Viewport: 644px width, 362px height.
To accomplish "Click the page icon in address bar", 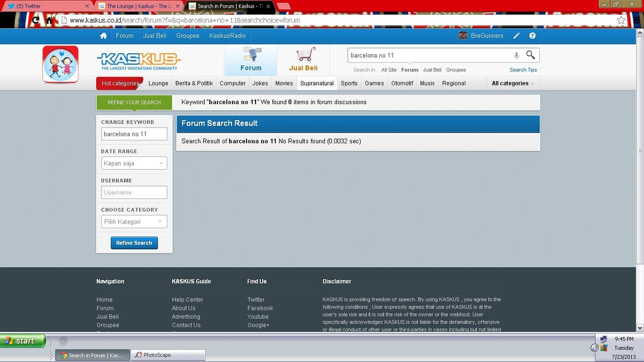I will (x=63, y=21).
